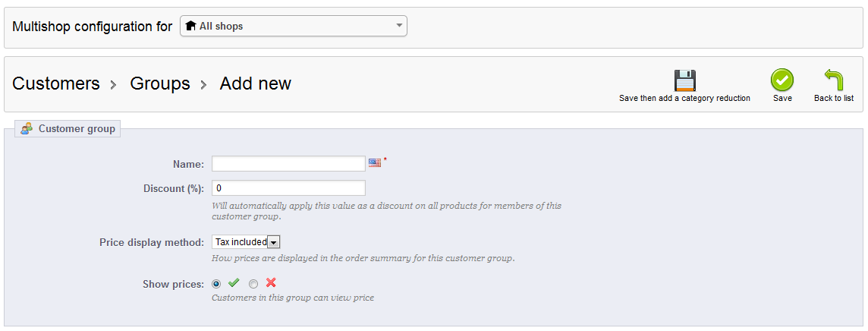Enable the Show prices yes radio button
868x331 pixels.
pyautogui.click(x=217, y=284)
